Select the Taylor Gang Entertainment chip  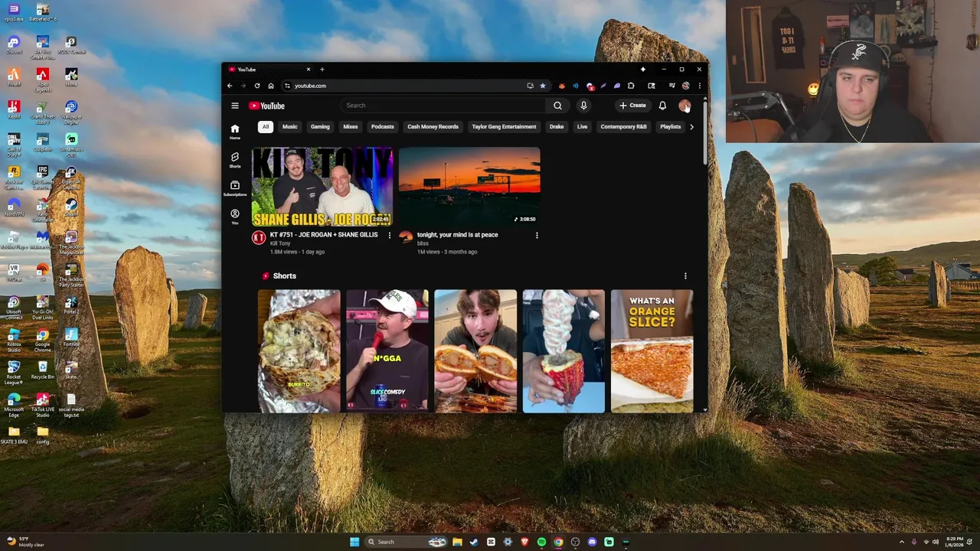point(504,127)
